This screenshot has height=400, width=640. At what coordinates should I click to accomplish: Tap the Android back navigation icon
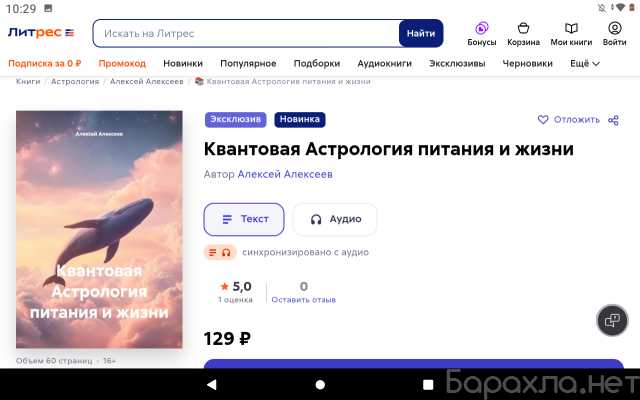pos(212,384)
